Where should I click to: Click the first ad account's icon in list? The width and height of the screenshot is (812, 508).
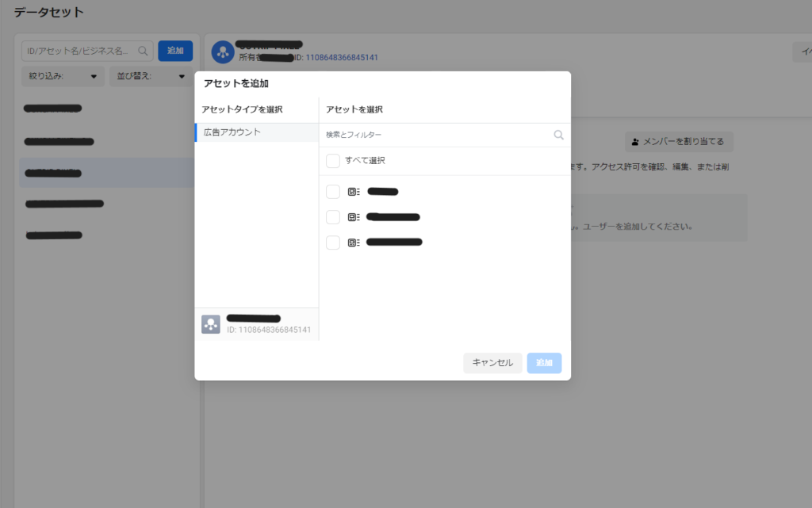pyautogui.click(x=354, y=192)
